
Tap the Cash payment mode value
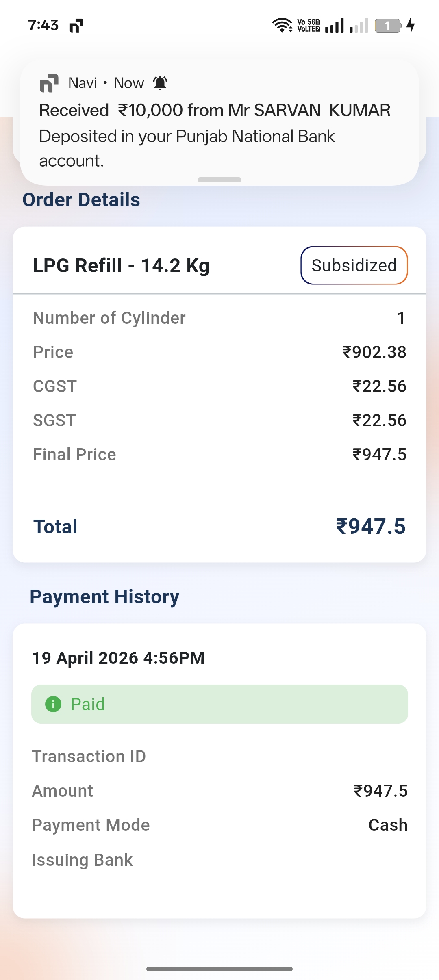(x=388, y=825)
